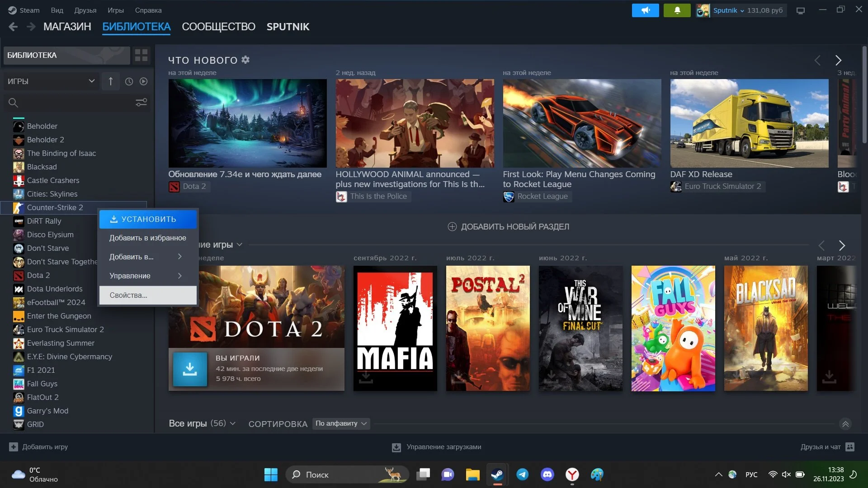The image size is (868, 488).
Task: Expand the recent games section dropdown chevron
Action: 240,245
